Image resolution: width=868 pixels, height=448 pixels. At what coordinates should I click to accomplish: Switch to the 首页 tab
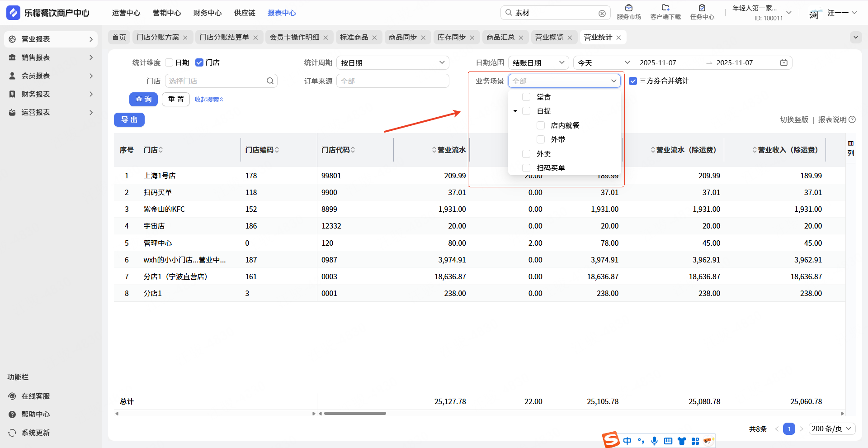click(119, 38)
